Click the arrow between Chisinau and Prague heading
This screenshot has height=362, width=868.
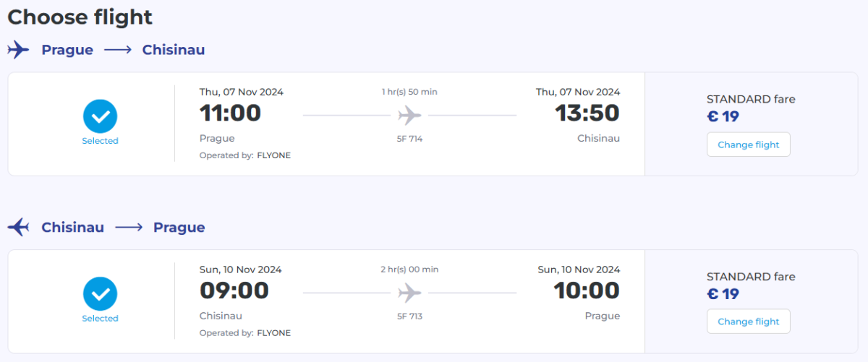(129, 227)
